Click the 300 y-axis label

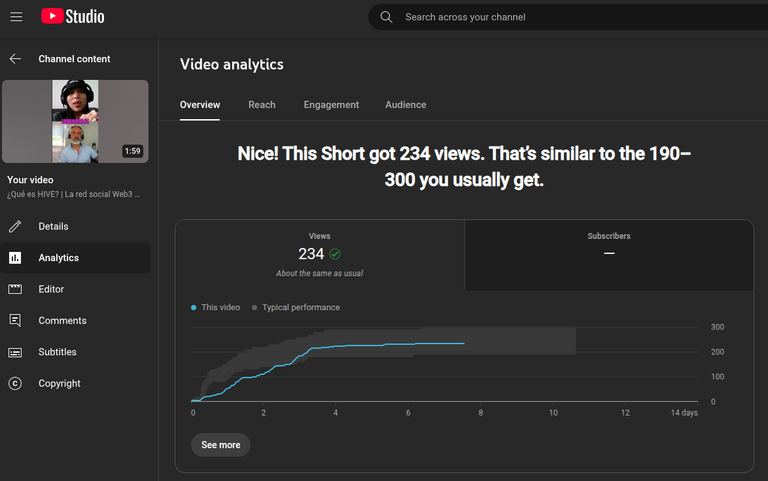point(718,327)
